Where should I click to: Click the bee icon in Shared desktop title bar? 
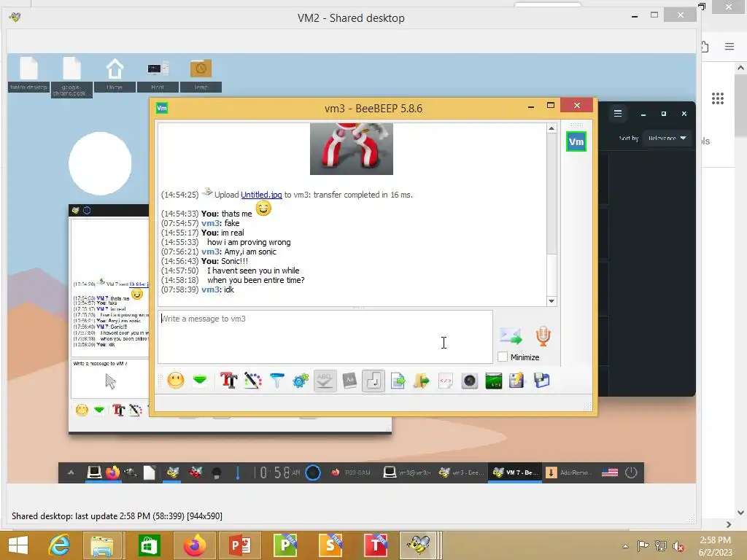(15, 17)
